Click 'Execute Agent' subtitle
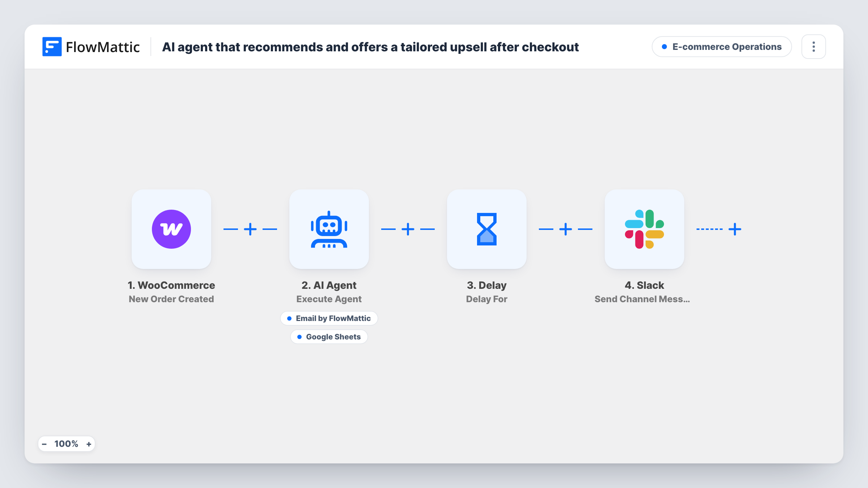 click(329, 299)
